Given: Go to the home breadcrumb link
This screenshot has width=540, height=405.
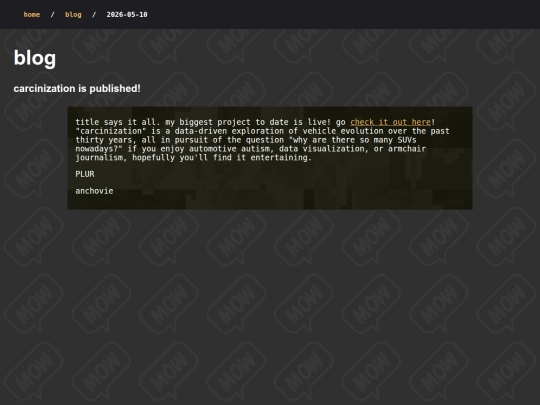Looking at the screenshot, I should [32, 14].
